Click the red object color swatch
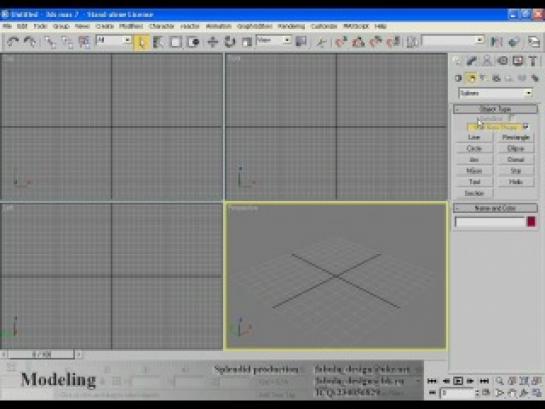The height and width of the screenshot is (409, 545). point(531,221)
